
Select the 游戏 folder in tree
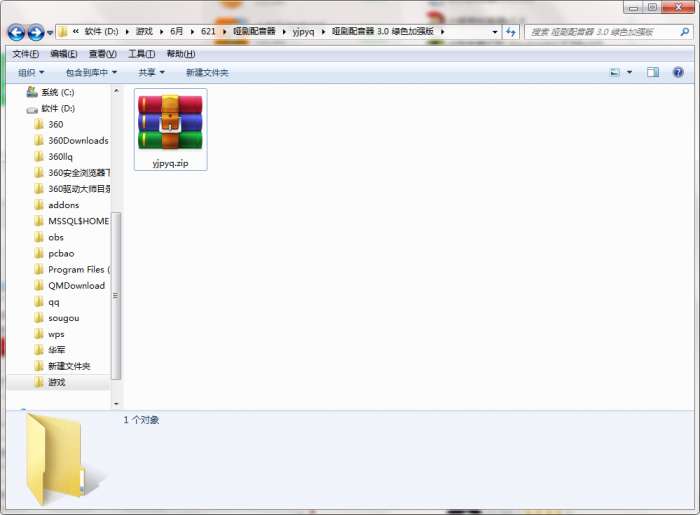[x=57, y=382]
